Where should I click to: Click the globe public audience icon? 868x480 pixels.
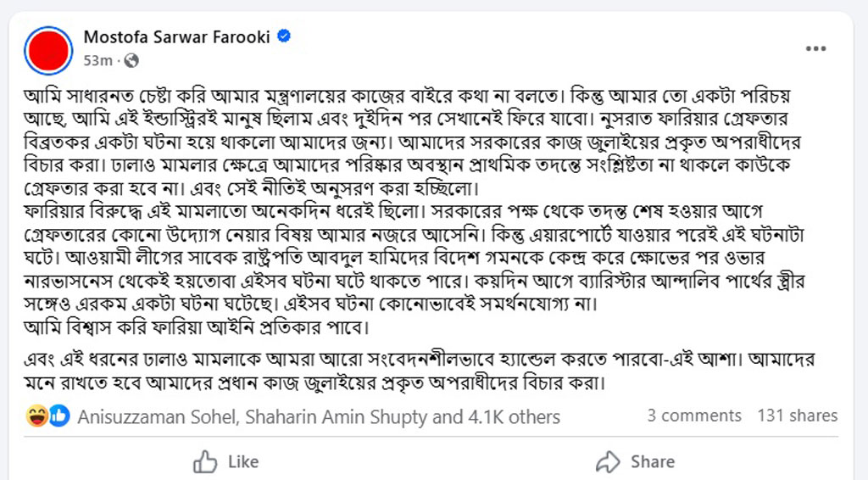pos(131,61)
